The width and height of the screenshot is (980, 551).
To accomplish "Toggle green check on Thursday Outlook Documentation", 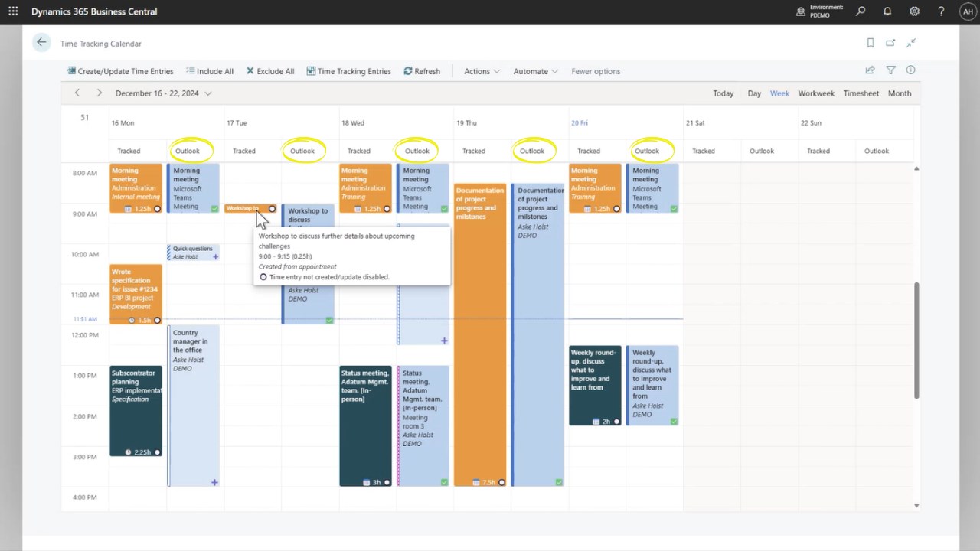I will pos(559,482).
